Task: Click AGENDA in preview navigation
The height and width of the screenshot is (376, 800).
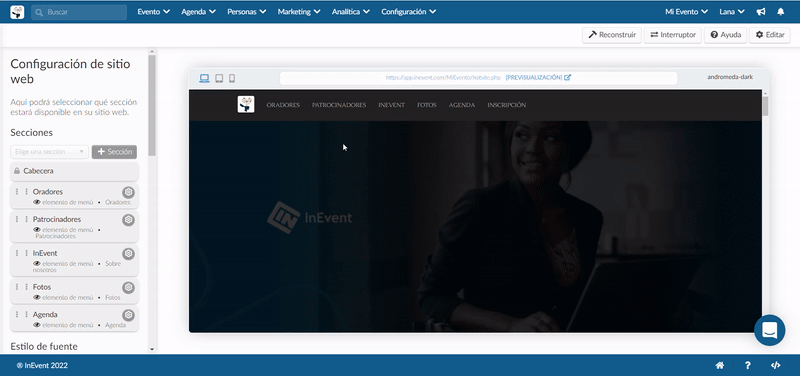Action: [462, 105]
